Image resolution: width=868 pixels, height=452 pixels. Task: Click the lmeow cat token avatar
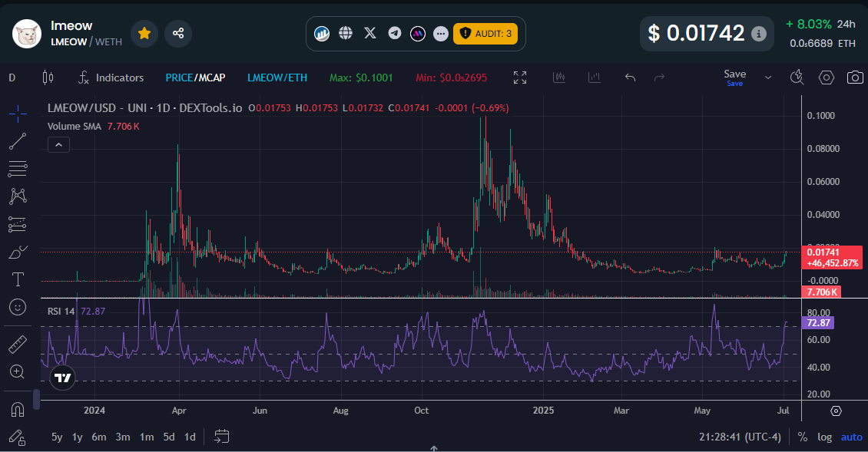[27, 34]
